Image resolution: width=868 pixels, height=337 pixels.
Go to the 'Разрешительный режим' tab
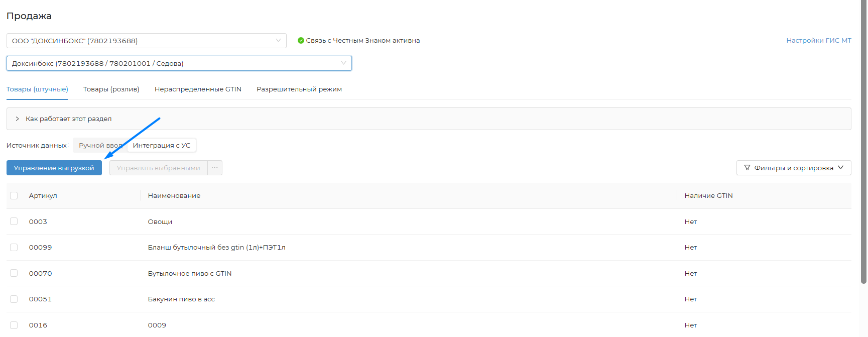[299, 89]
